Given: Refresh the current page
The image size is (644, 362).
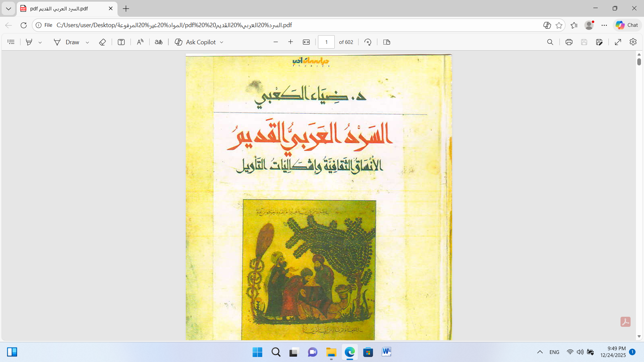Looking at the screenshot, I should [23, 25].
